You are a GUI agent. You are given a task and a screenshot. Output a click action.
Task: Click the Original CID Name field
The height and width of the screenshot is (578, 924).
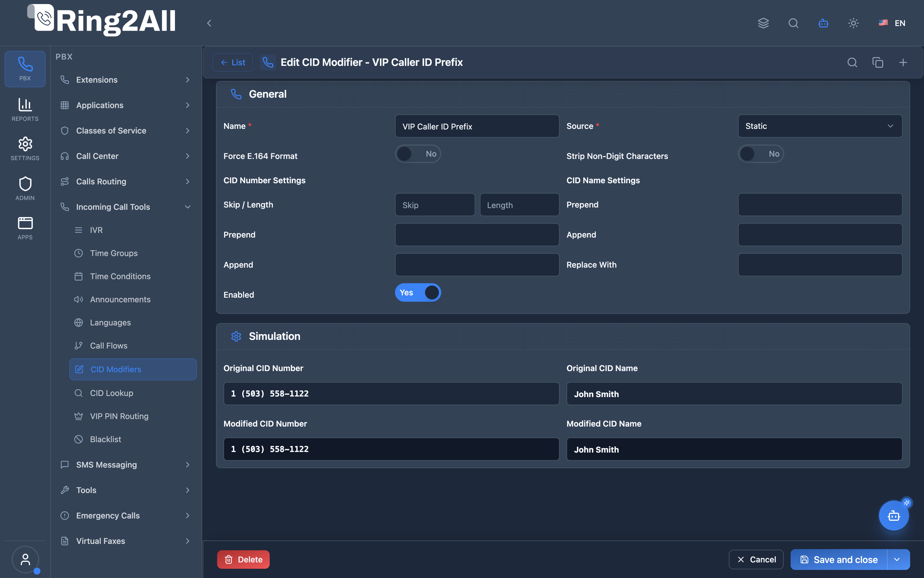(x=734, y=394)
